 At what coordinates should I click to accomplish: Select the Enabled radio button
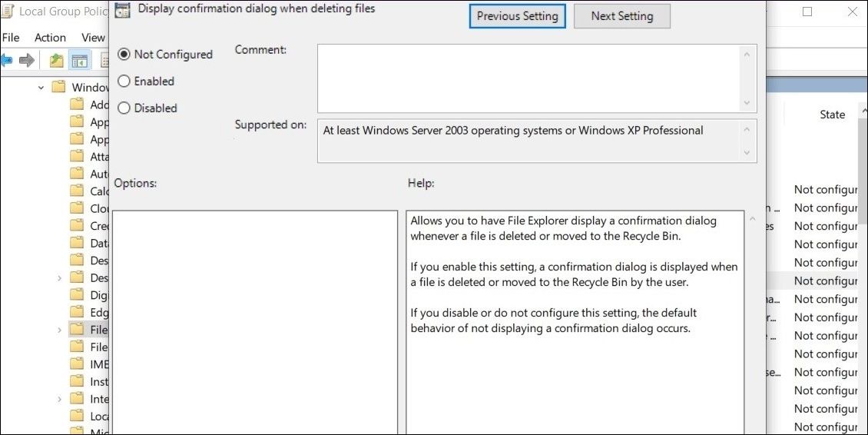point(124,81)
